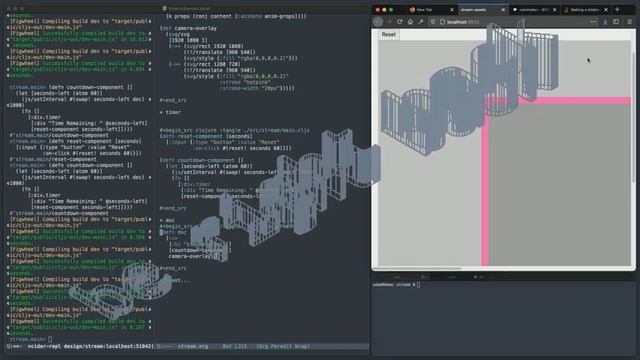
Task: Switch to the third browser tab
Action: [534, 9]
